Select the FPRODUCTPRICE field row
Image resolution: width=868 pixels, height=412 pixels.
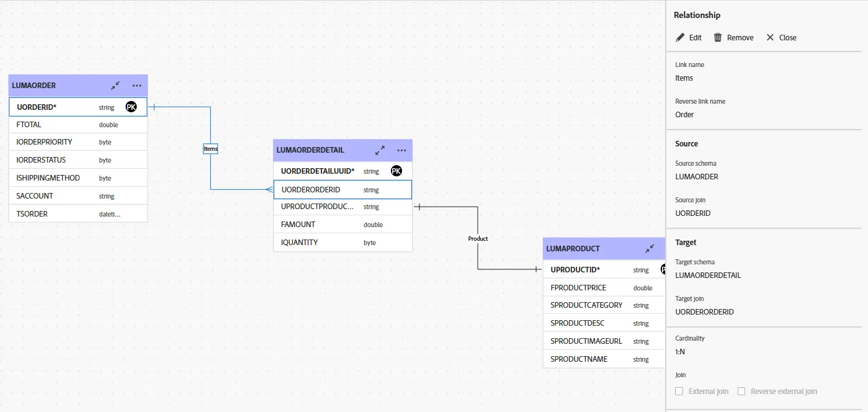604,288
